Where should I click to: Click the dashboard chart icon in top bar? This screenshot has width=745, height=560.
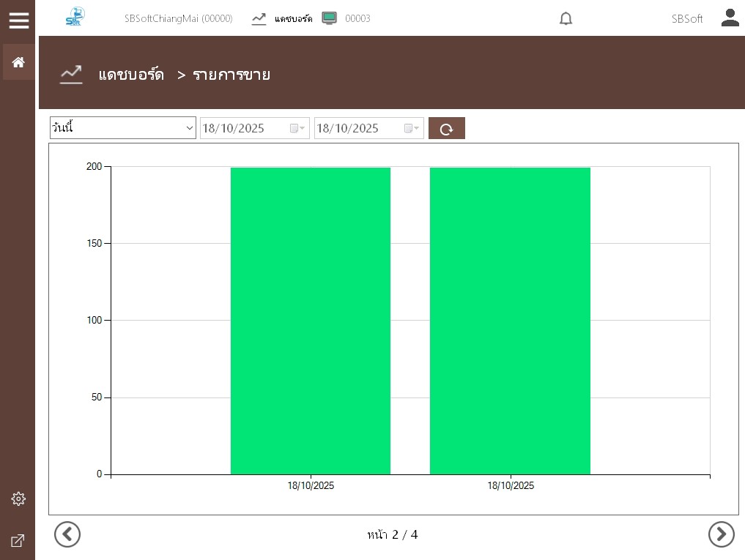pyautogui.click(x=259, y=18)
